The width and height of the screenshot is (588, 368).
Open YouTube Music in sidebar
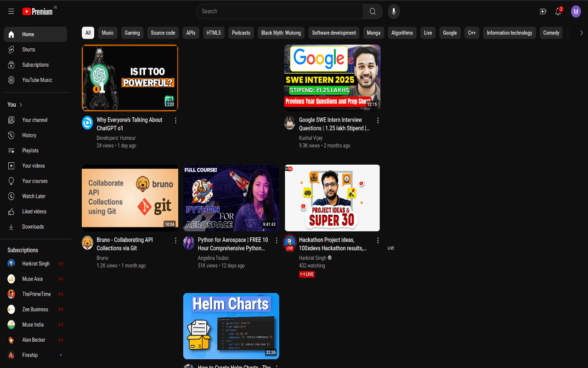(x=35, y=80)
